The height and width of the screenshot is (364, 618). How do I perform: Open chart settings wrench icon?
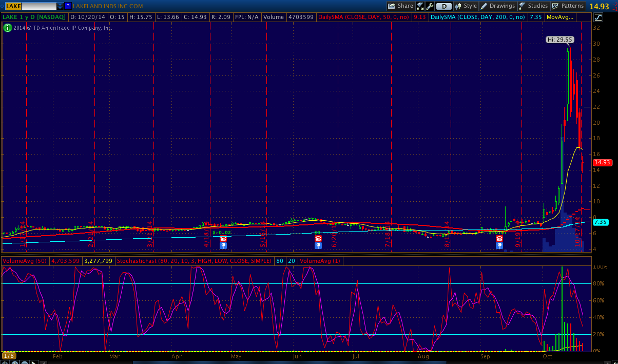point(430,6)
